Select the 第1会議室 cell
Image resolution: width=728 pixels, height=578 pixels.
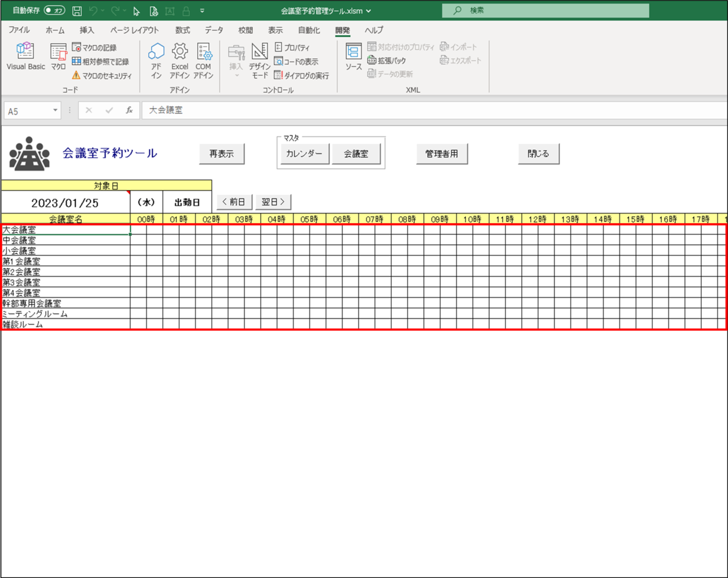[x=66, y=261]
